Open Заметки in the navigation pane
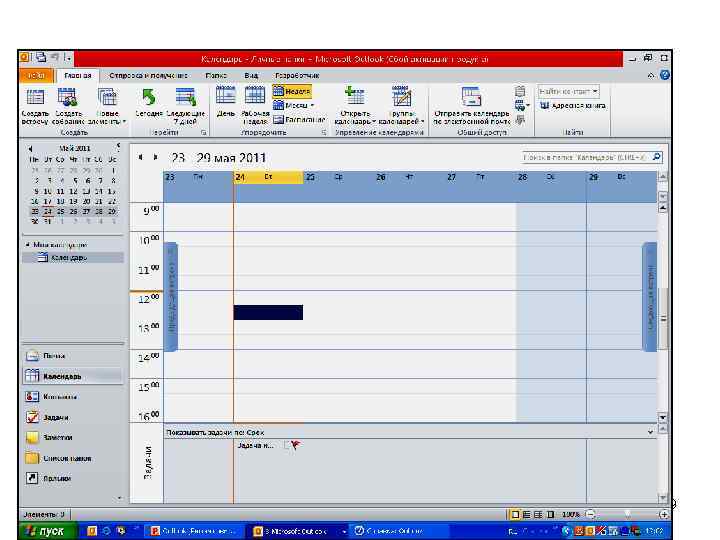This screenshot has height=540, width=720. (x=73, y=438)
